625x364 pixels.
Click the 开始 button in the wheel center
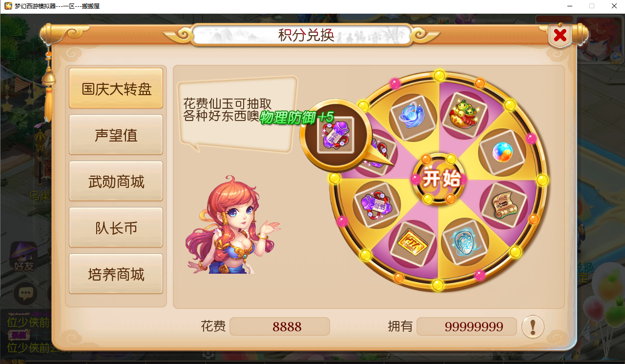pyautogui.click(x=439, y=180)
